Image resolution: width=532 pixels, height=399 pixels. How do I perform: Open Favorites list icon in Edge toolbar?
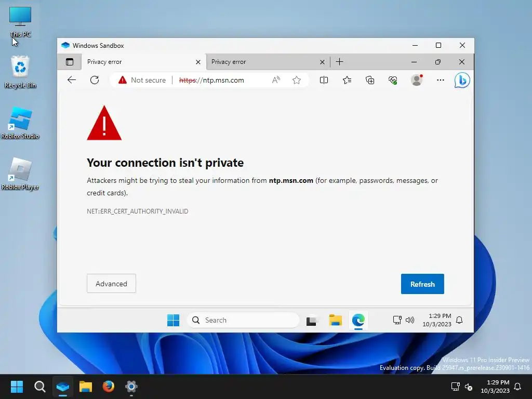[347, 80]
